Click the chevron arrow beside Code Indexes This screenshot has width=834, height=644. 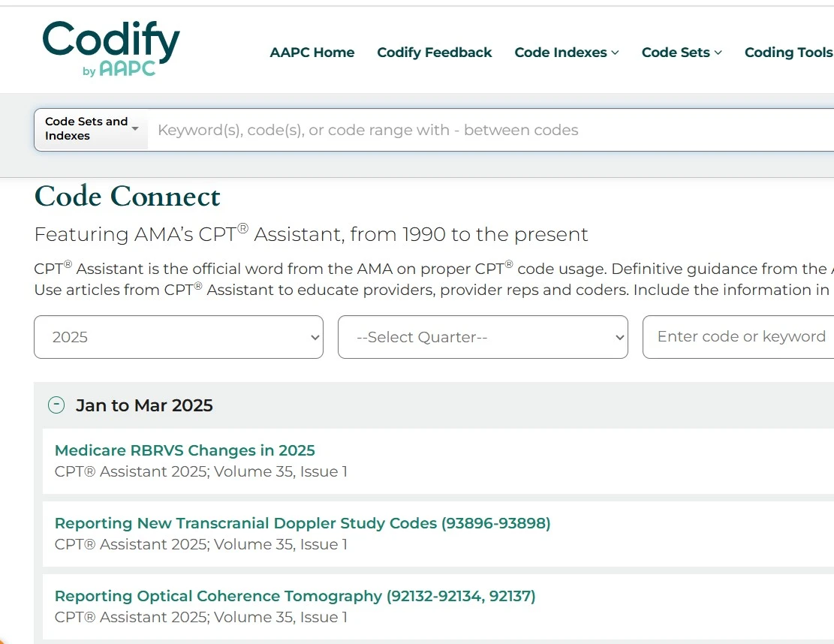pyautogui.click(x=616, y=53)
